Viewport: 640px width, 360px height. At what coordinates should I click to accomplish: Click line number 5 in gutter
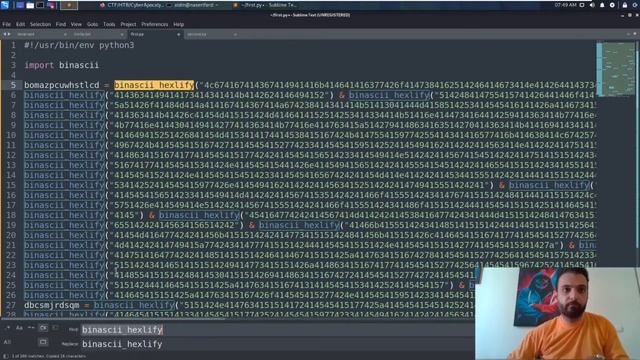point(13,85)
